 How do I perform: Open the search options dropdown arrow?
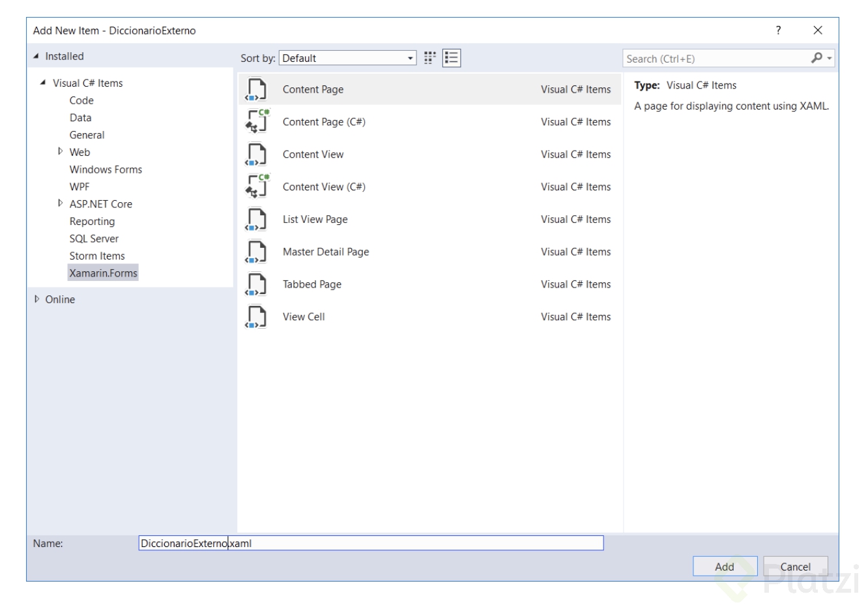[x=830, y=59]
